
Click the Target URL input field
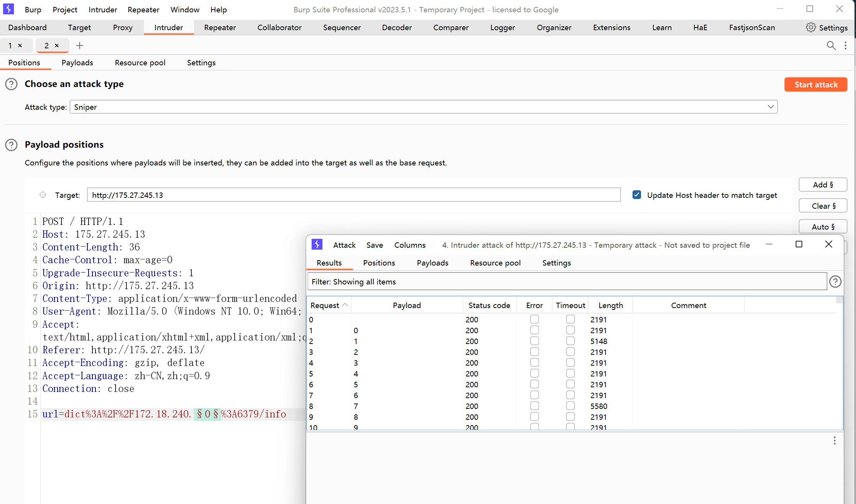[353, 195]
